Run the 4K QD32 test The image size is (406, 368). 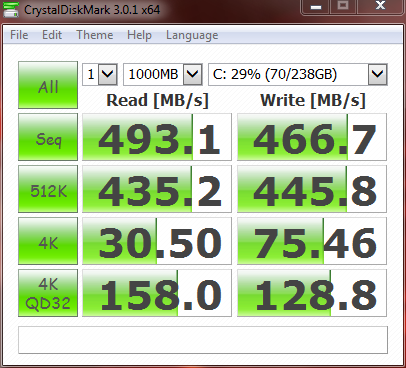pyautogui.click(x=48, y=293)
